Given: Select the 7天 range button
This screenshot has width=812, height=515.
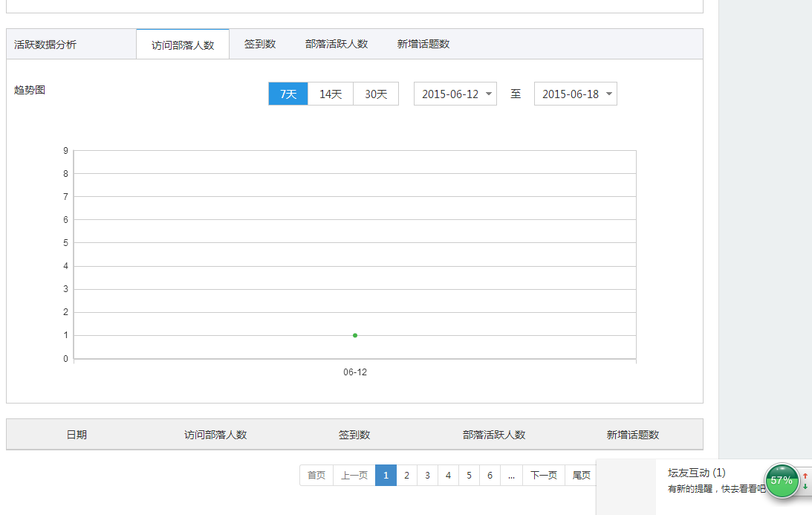Looking at the screenshot, I should click(x=288, y=94).
